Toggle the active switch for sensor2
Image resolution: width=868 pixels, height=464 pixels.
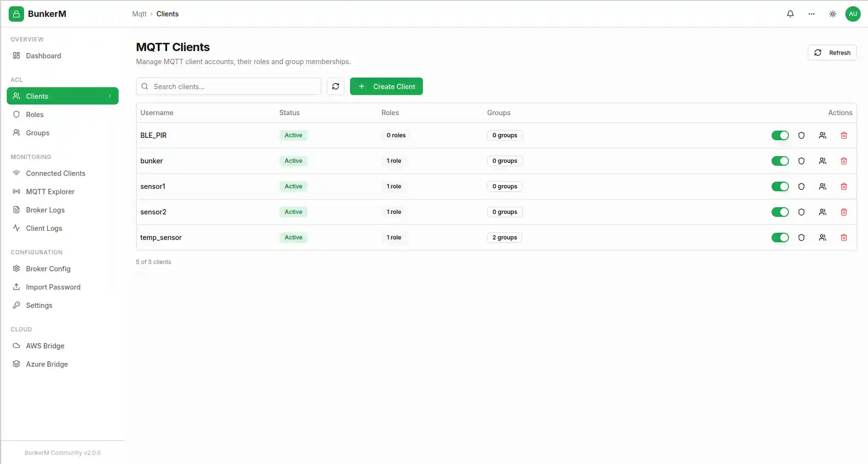coord(780,212)
